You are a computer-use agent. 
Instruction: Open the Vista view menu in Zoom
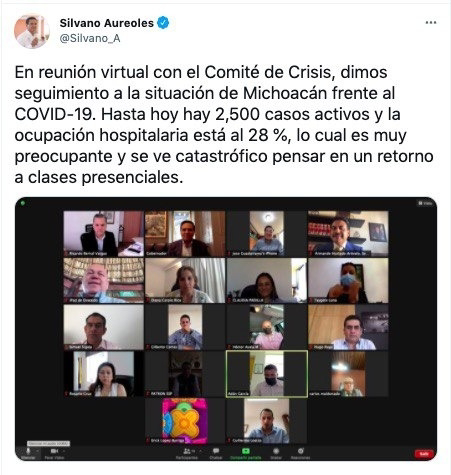tap(425, 203)
